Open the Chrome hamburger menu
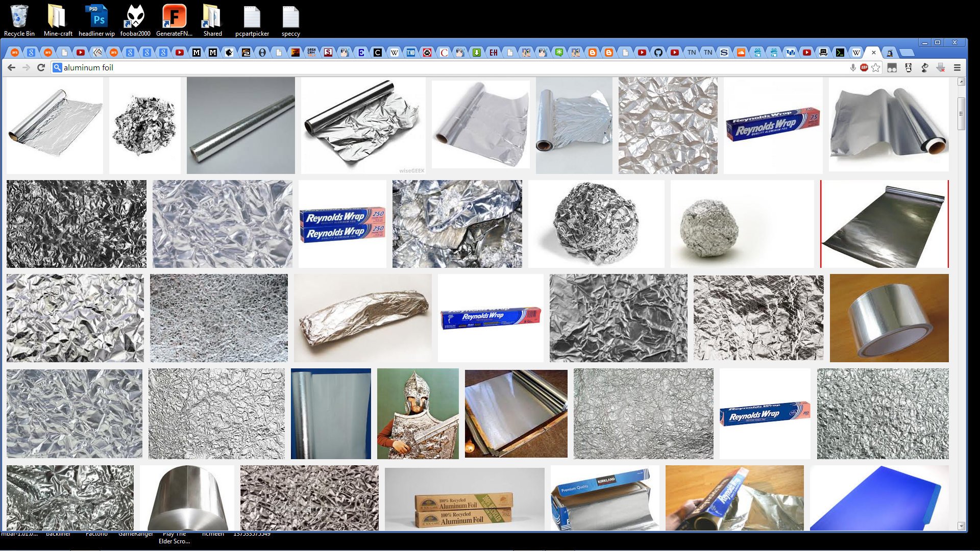Screen dimensions: 980x551 [x=957, y=68]
